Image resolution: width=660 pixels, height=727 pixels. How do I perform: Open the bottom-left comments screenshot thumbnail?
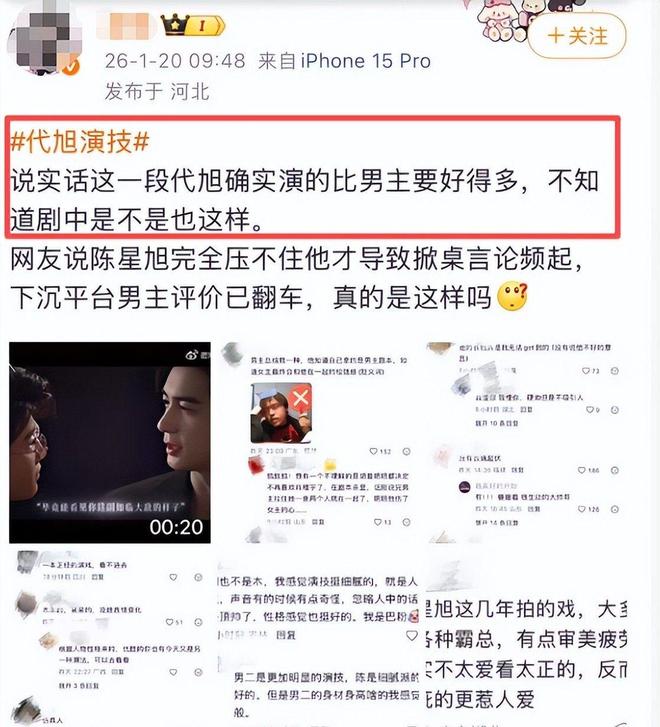pyautogui.click(x=110, y=638)
